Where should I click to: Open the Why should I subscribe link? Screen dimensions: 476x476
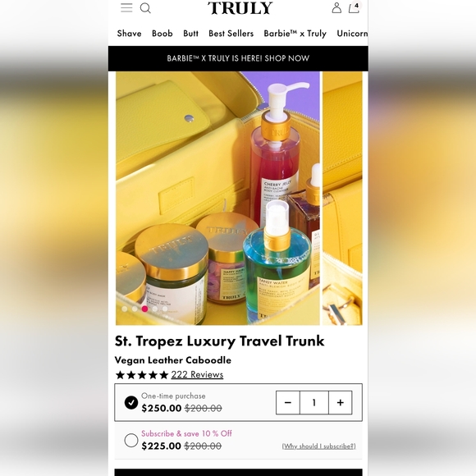click(x=318, y=446)
